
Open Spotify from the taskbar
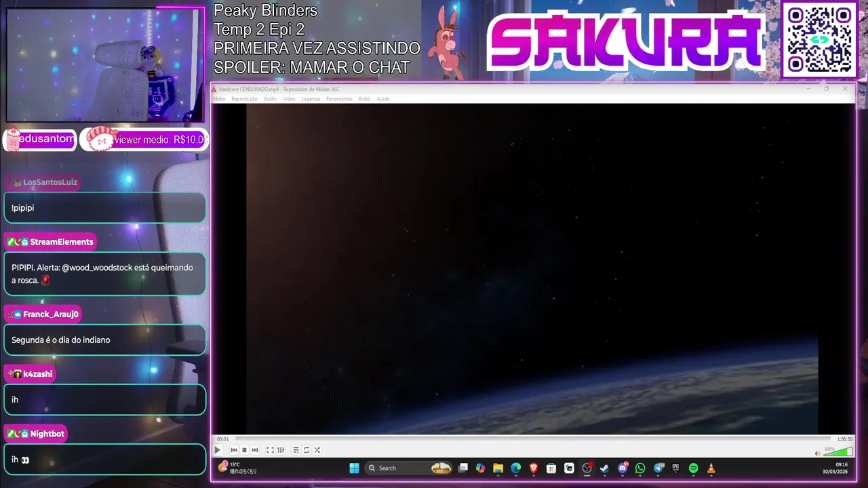[693, 468]
